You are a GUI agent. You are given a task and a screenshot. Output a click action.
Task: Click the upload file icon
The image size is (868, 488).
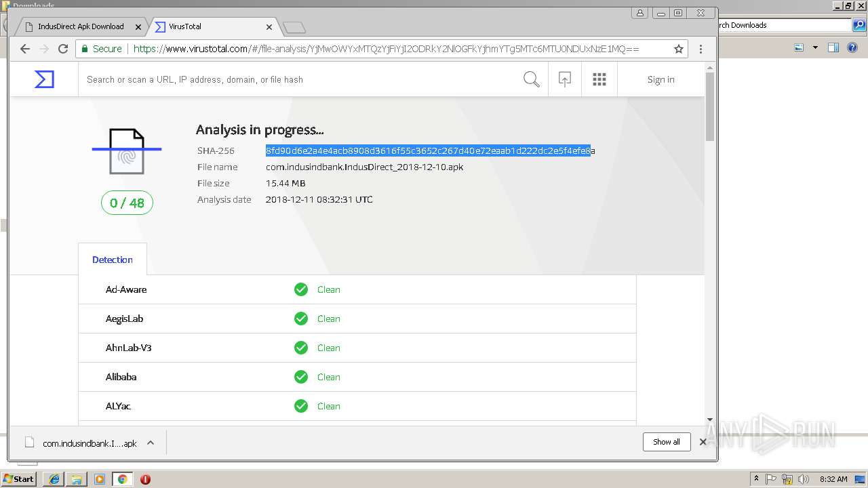(x=564, y=79)
